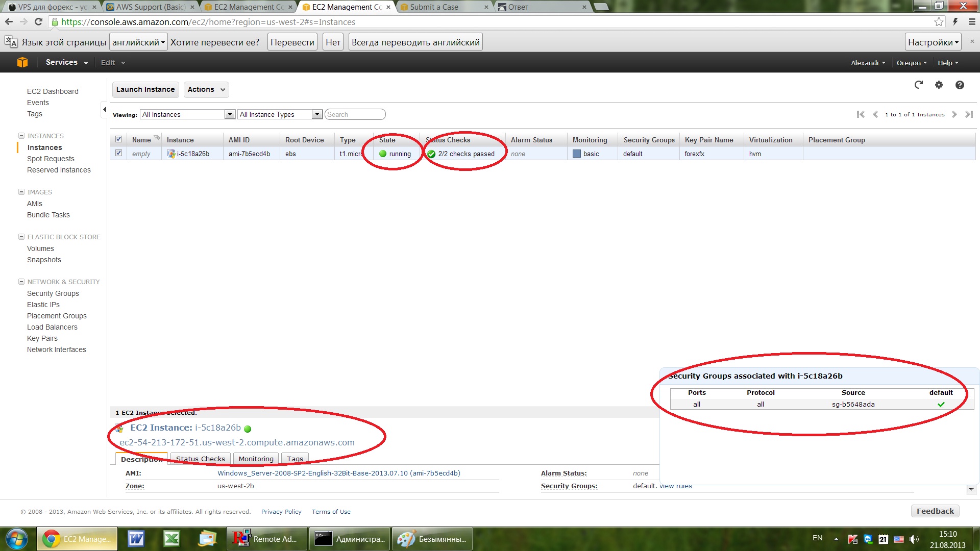Viewport: 980px width, 551px height.
Task: Open Security Groups in the sidebar
Action: [x=53, y=293]
